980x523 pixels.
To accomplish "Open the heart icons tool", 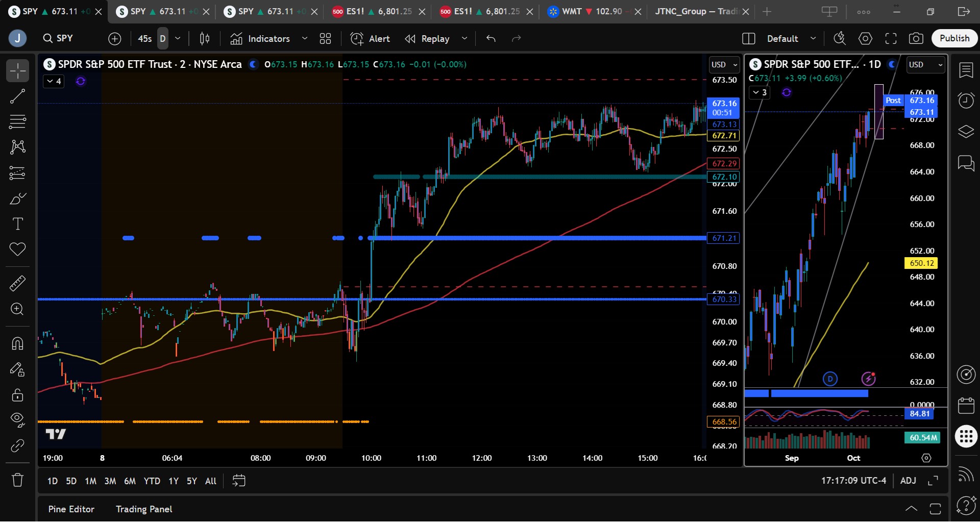I will click(x=17, y=250).
